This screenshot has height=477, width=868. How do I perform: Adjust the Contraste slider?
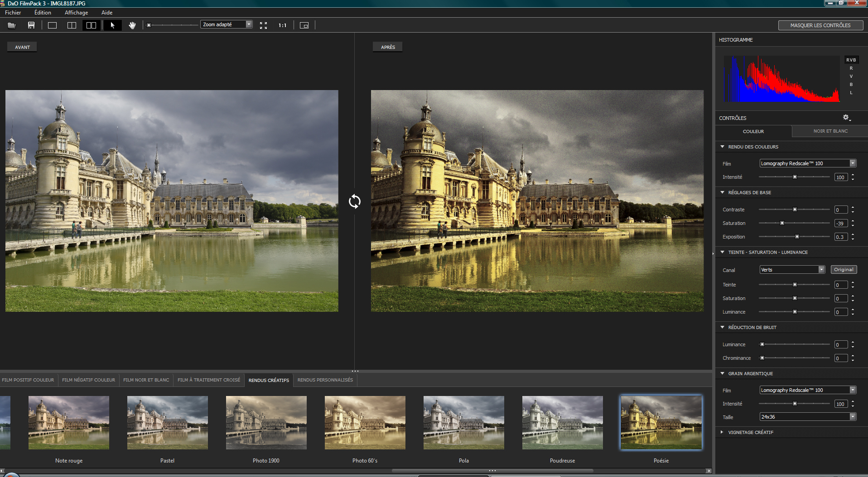pos(794,210)
